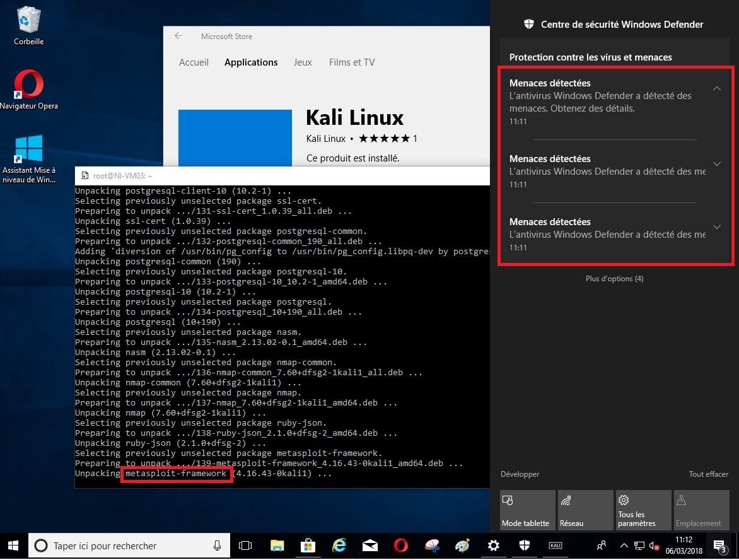Select the Accueil tab in Microsoft Store
Viewport: 739px width, 560px height.
[194, 62]
